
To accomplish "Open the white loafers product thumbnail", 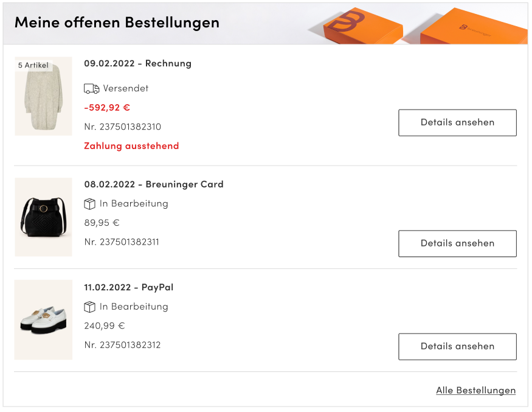I will coord(43,319).
